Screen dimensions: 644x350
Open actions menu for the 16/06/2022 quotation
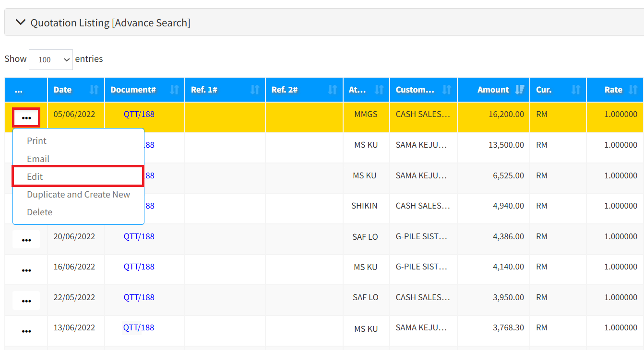pos(26,270)
